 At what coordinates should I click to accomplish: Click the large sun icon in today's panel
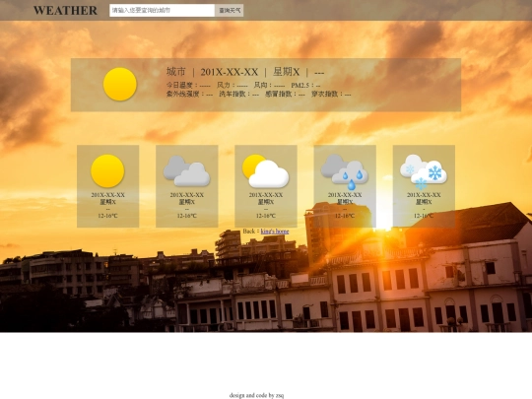pos(120,84)
